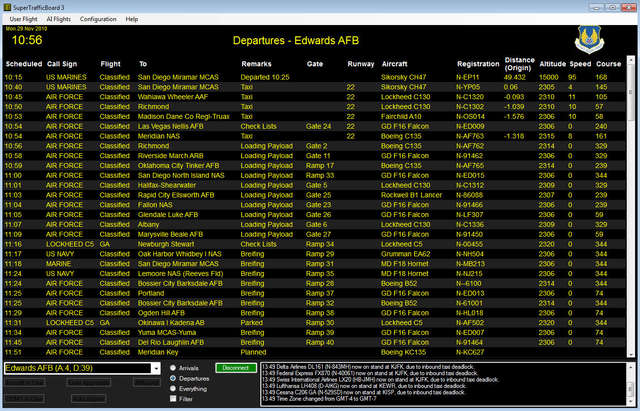This screenshot has height=411, width=640.
Task: Click the 'Mon 29 Nov 2010' date label
Action: point(26,29)
